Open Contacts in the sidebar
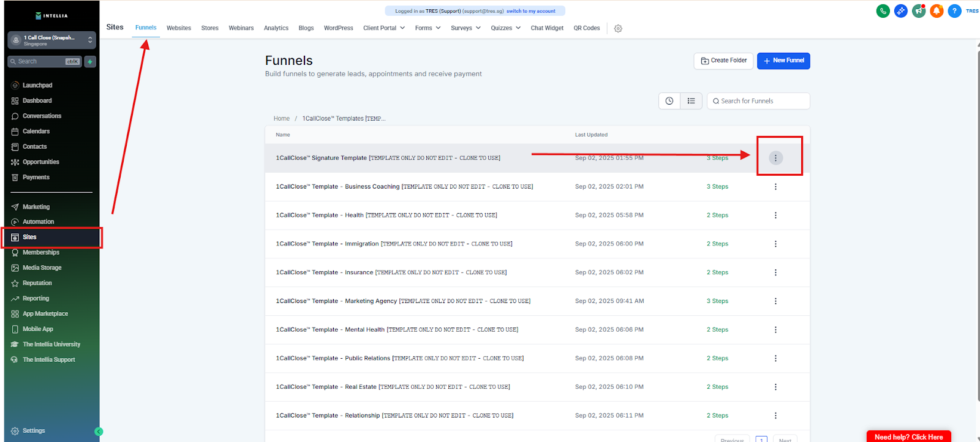 (34, 147)
